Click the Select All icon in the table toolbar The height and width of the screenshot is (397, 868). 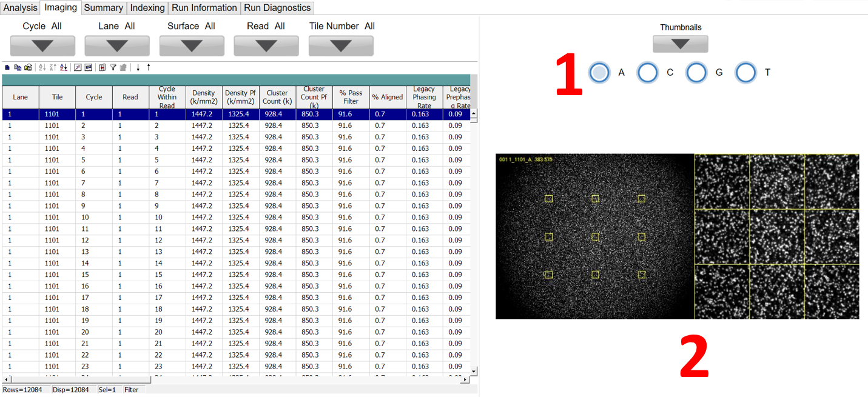[x=7, y=67]
